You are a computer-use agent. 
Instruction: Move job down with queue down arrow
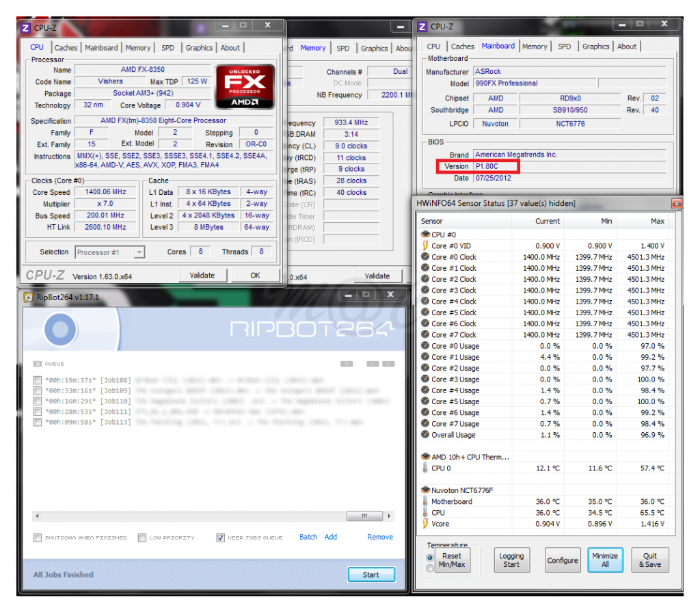(x=388, y=364)
